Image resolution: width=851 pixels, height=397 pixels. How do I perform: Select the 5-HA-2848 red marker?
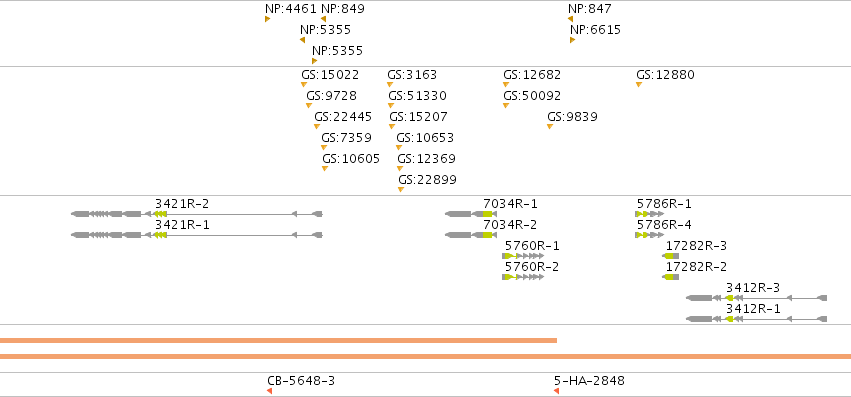(556, 391)
